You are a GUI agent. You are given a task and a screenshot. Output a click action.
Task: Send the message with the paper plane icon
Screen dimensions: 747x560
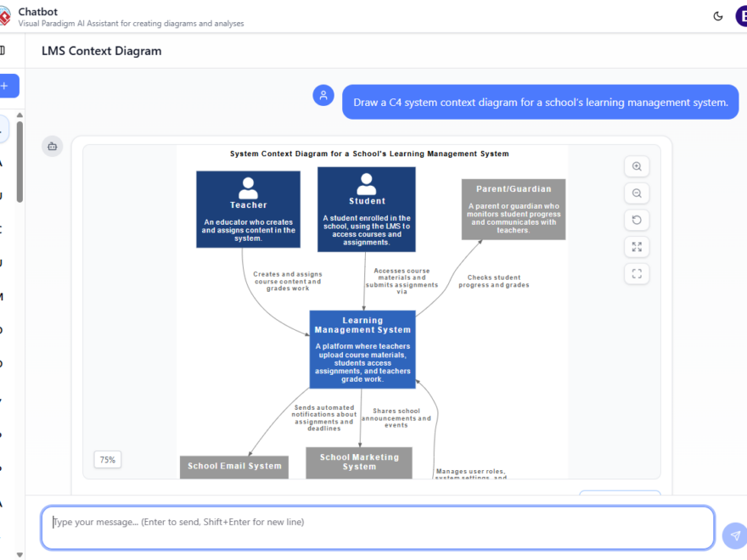[733, 535]
